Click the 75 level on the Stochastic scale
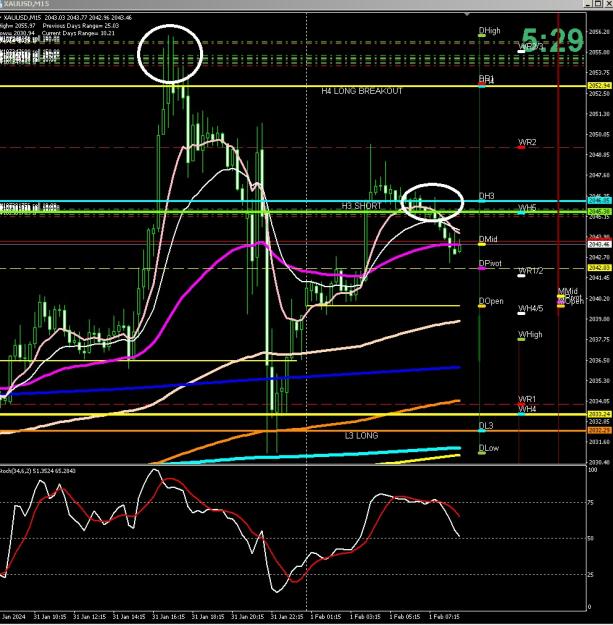 point(592,503)
